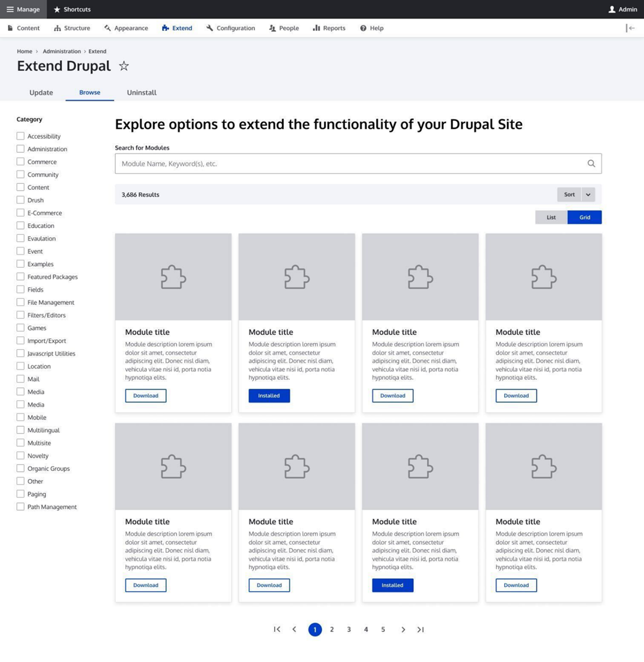Expand the Sort dropdown arrow
This screenshot has width=644, height=662.
pos(588,194)
